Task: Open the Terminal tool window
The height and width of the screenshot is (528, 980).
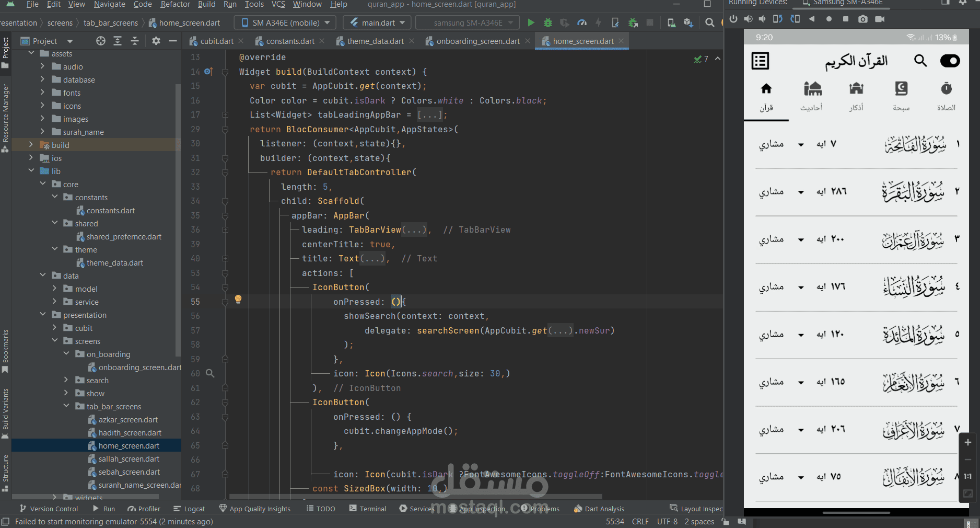Action: click(368, 509)
